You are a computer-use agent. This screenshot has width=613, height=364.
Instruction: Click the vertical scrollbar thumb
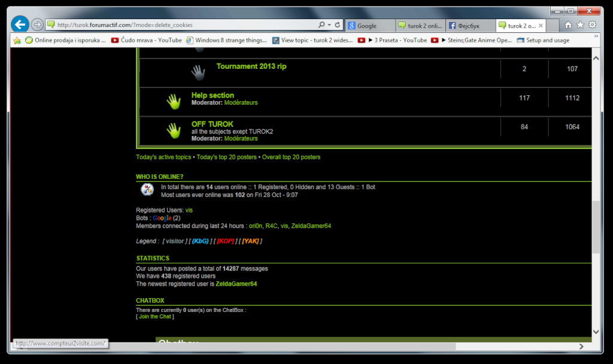pos(596,227)
